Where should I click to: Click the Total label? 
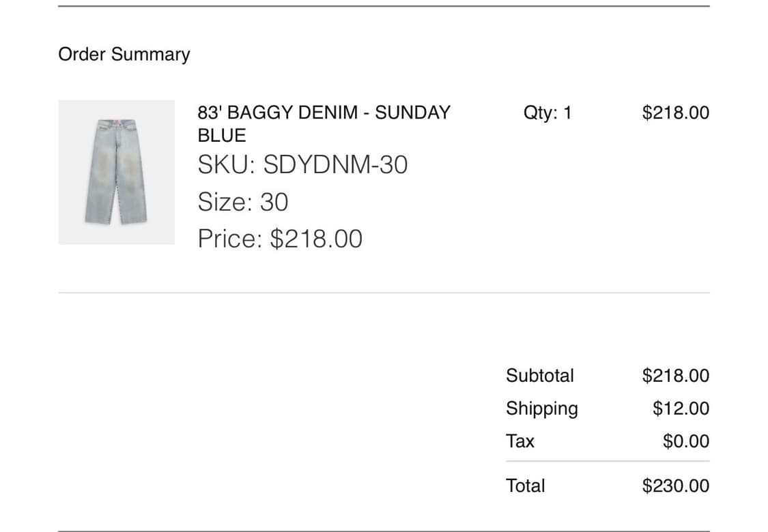(526, 486)
